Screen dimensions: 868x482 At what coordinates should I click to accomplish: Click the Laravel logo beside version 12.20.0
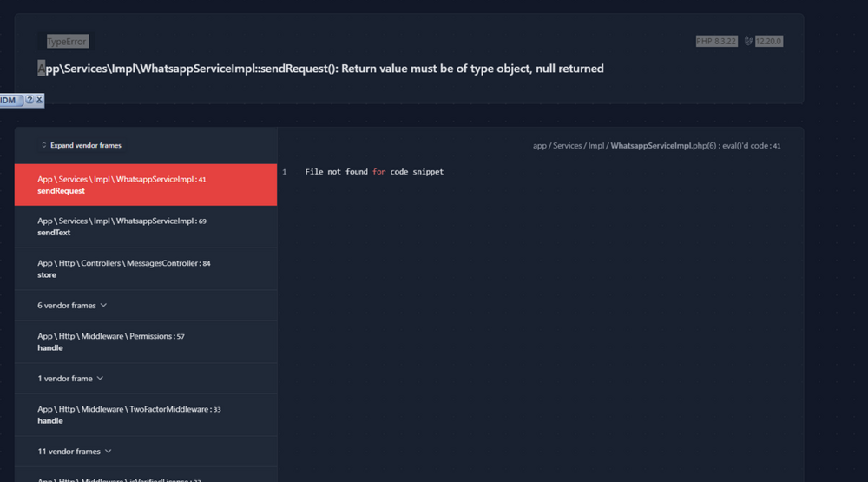[x=748, y=41]
